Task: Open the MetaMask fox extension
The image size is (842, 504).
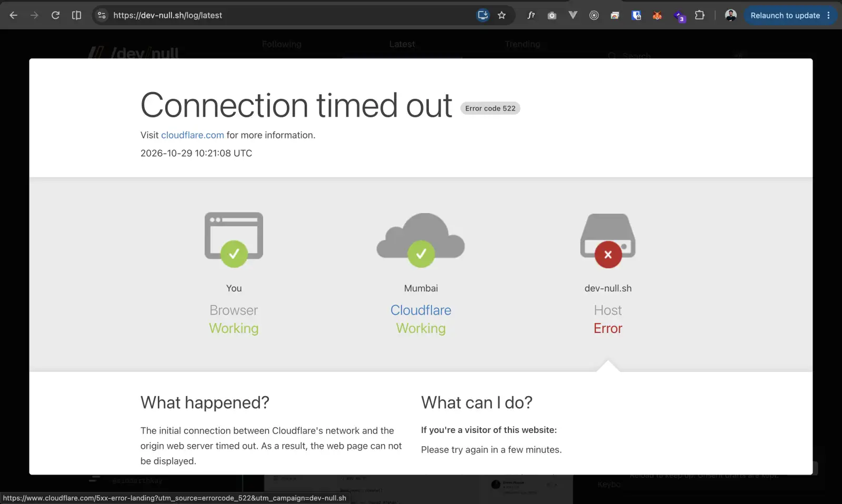Action: [x=657, y=15]
